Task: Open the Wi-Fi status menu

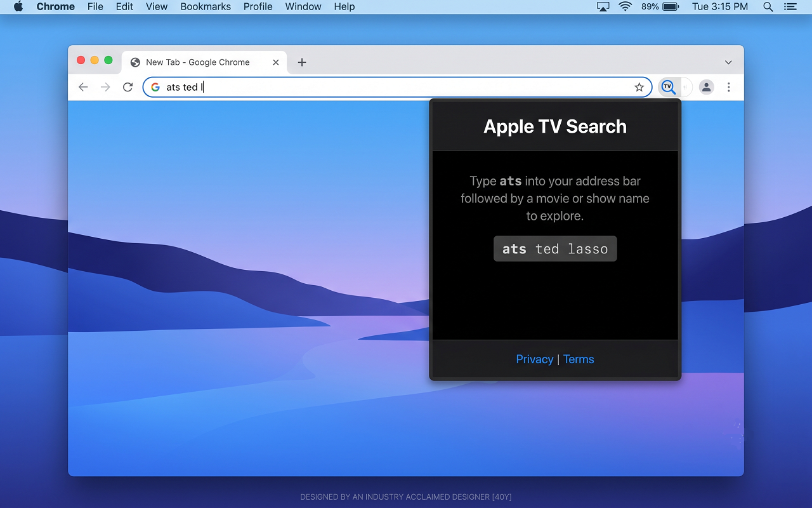Action: point(625,6)
